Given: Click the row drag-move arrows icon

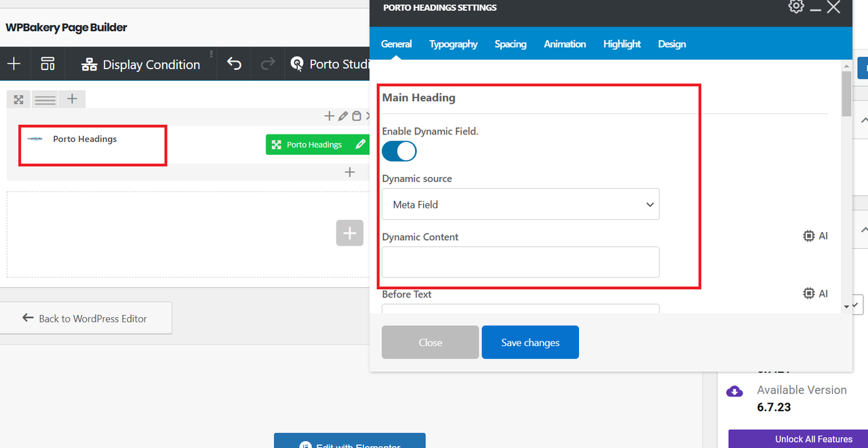Looking at the screenshot, I should pos(19,99).
